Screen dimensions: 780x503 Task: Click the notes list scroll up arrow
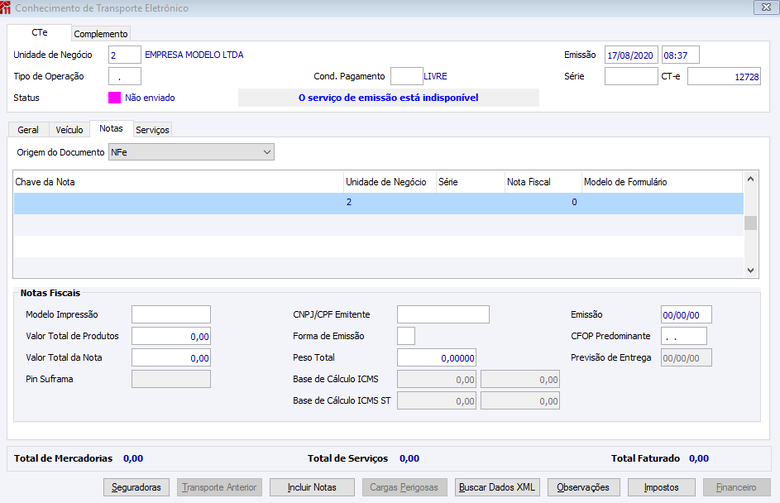pyautogui.click(x=751, y=179)
